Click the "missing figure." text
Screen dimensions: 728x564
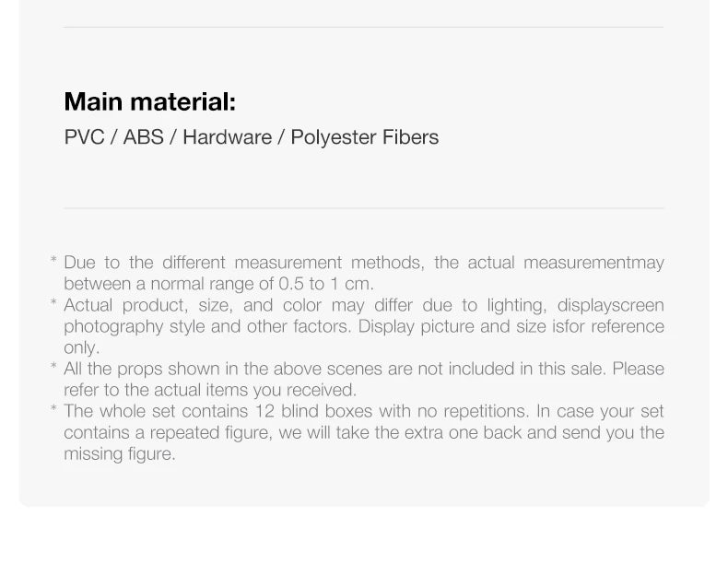(x=119, y=453)
